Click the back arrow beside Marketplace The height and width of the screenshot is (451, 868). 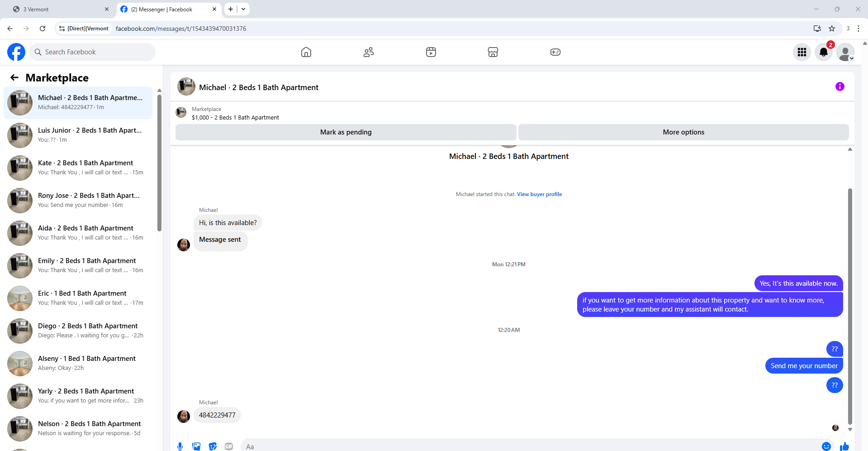pyautogui.click(x=14, y=77)
